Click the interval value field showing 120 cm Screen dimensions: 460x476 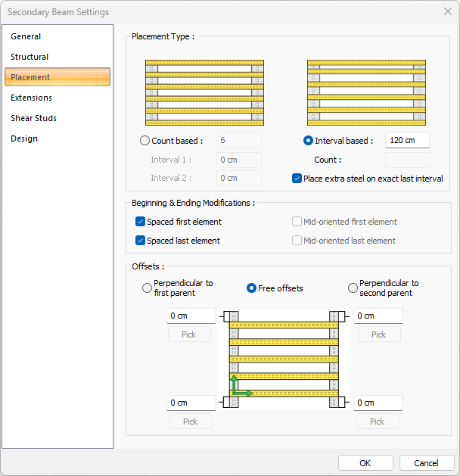tap(407, 141)
